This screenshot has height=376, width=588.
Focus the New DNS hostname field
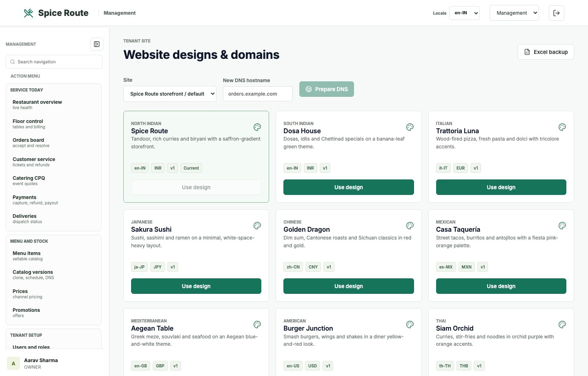258,94
